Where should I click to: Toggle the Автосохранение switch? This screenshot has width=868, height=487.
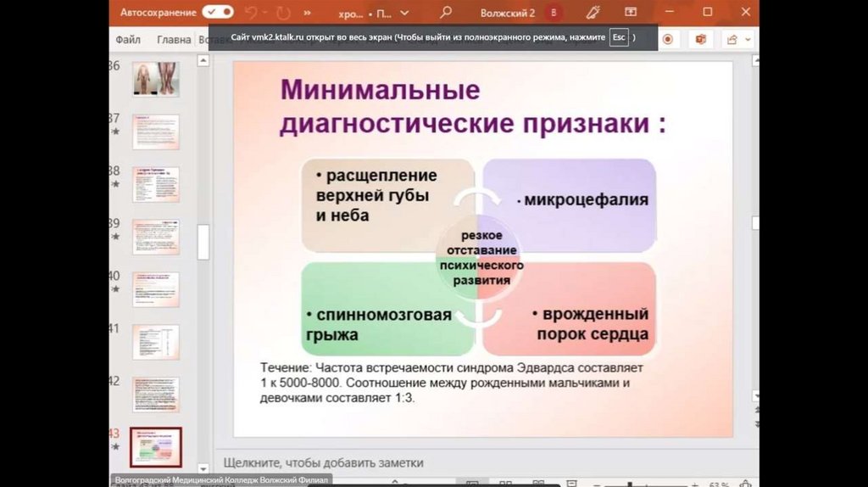[218, 13]
